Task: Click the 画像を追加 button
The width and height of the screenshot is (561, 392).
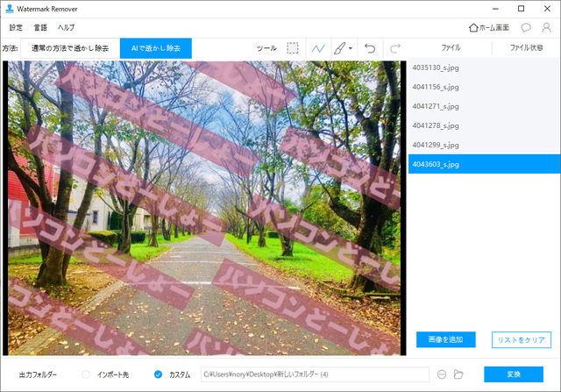Action: pyautogui.click(x=445, y=339)
